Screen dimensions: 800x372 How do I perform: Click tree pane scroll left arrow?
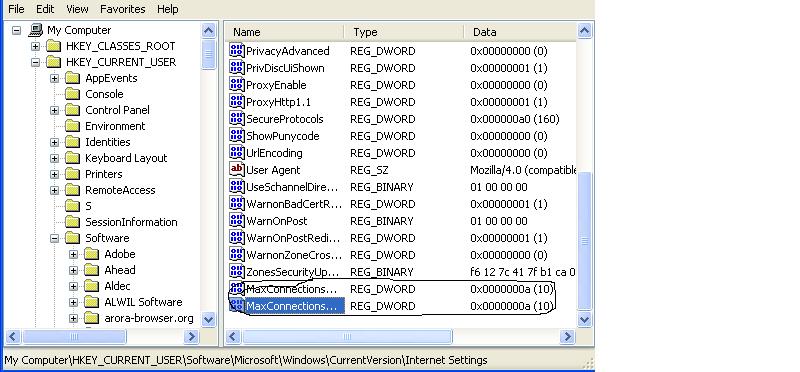(x=13, y=336)
